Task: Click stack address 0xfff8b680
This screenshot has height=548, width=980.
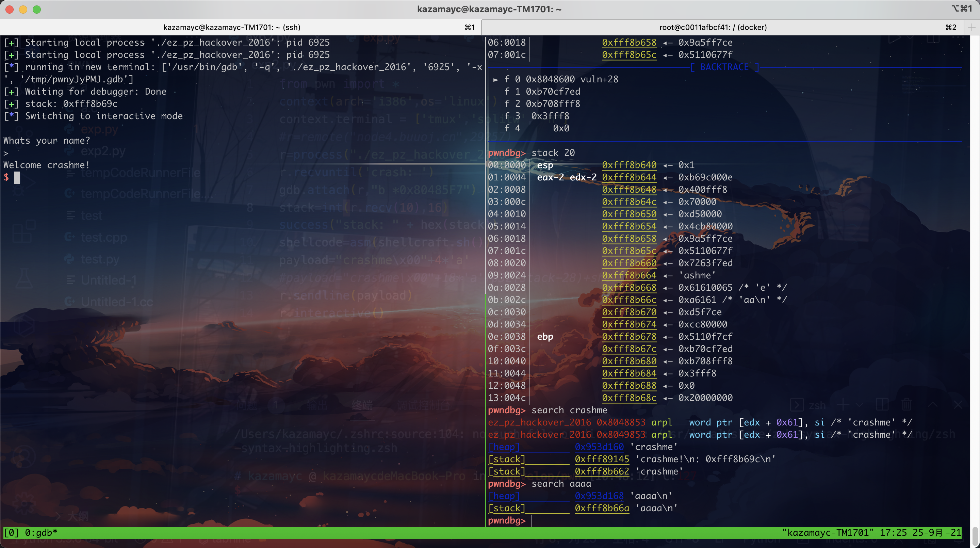Action: [629, 361]
